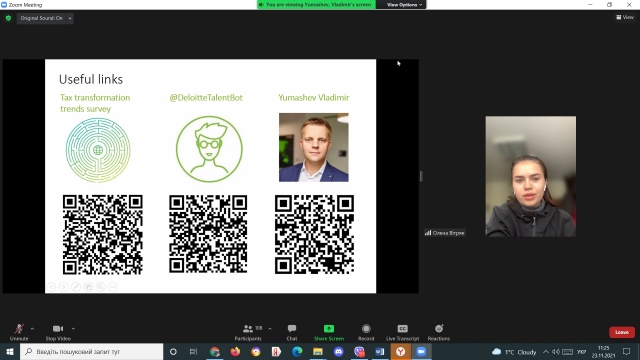Unmute the microphone in Zoom
This screenshot has height=360, width=640.
[19, 332]
